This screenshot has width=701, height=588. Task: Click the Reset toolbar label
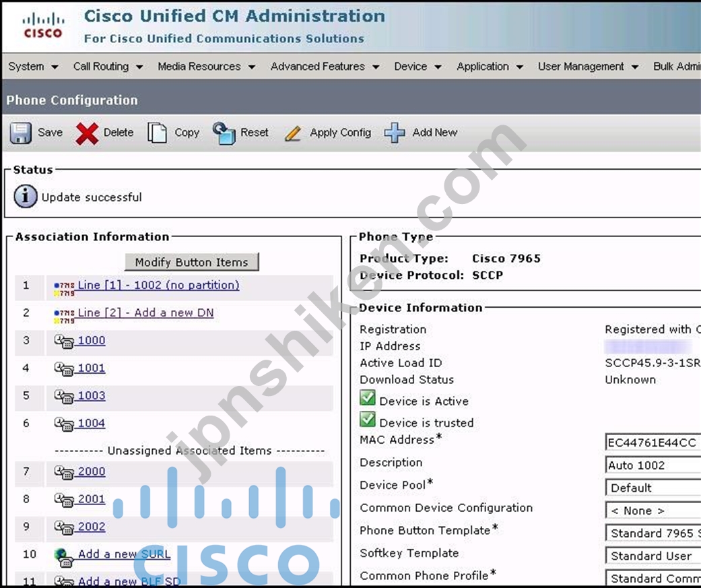coord(255,133)
